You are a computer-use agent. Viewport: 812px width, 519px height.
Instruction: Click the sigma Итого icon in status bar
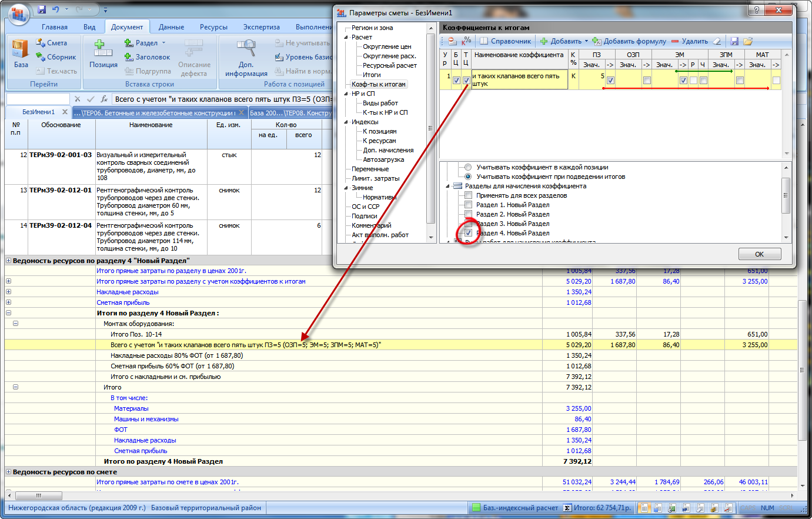[567, 508]
